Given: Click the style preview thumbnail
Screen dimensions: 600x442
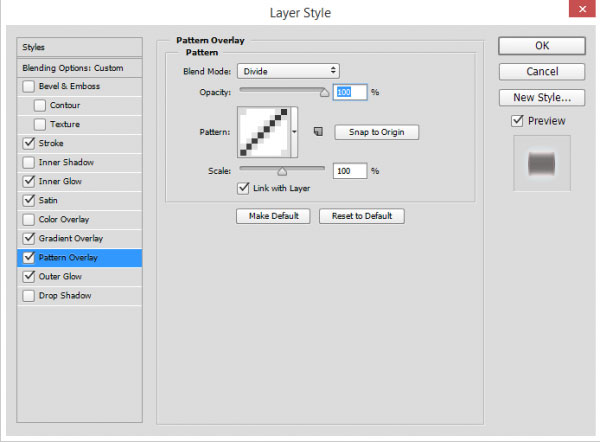Looking at the screenshot, I should coord(541,163).
